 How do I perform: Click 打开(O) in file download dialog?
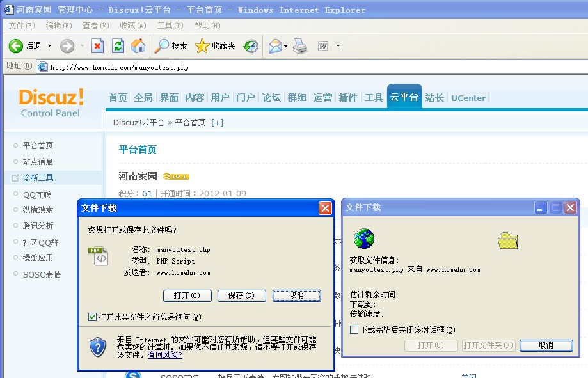pos(187,295)
